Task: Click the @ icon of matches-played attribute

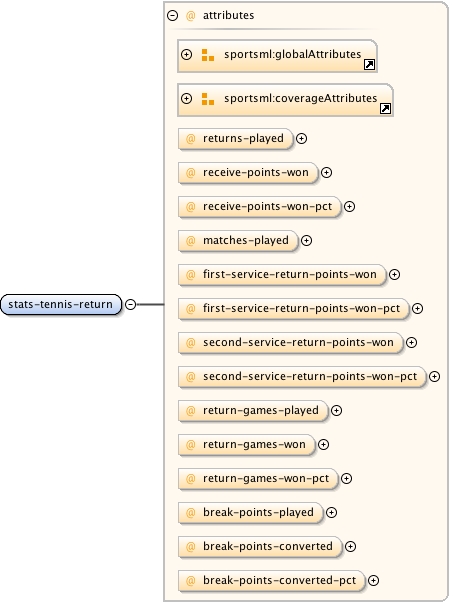Action: (190, 240)
